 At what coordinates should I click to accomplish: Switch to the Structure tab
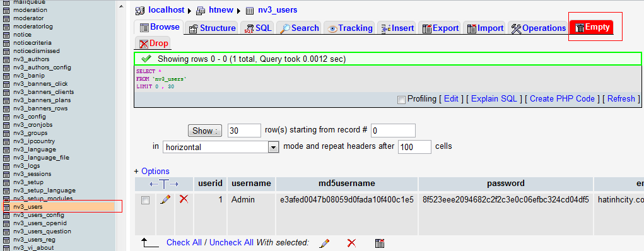211,28
